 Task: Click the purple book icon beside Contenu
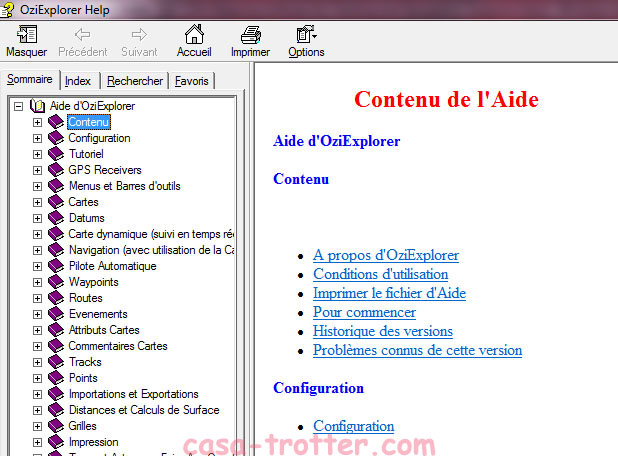[x=56, y=122]
